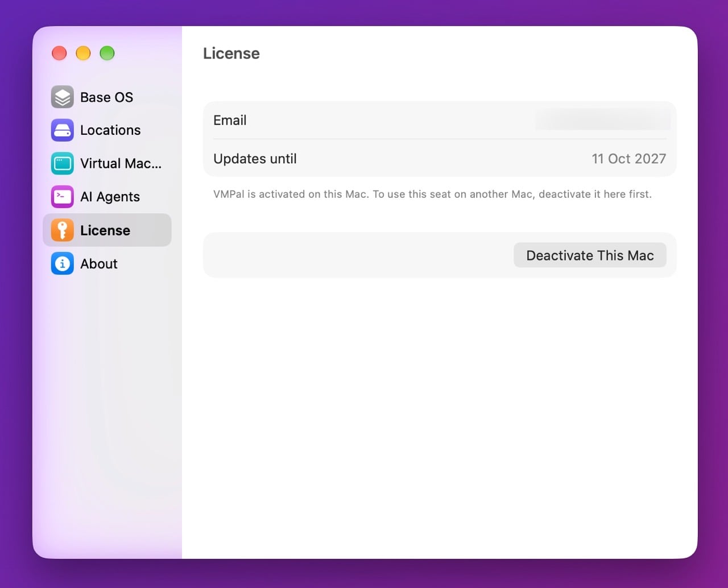Maximize the window with the green button
Screen dimensions: 728x588
pyautogui.click(x=107, y=53)
